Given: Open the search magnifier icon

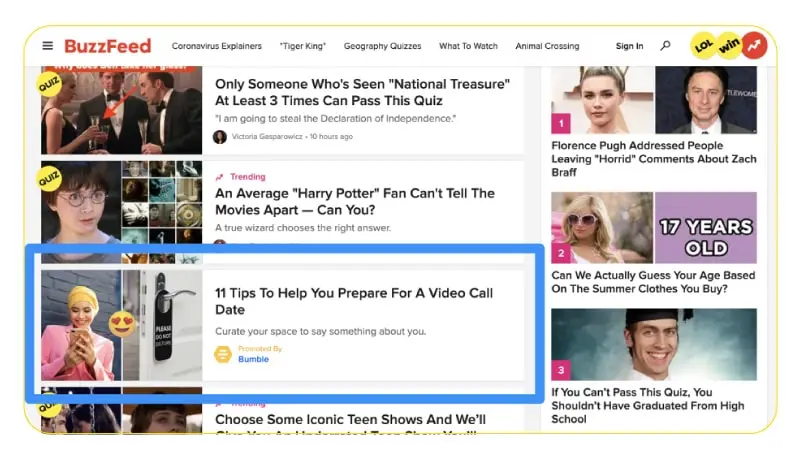Looking at the screenshot, I should [665, 46].
